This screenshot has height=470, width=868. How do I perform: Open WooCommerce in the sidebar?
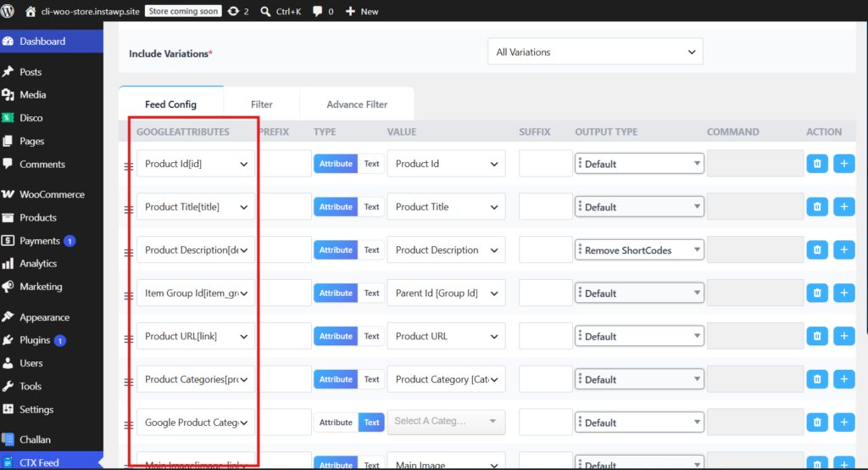[52, 194]
